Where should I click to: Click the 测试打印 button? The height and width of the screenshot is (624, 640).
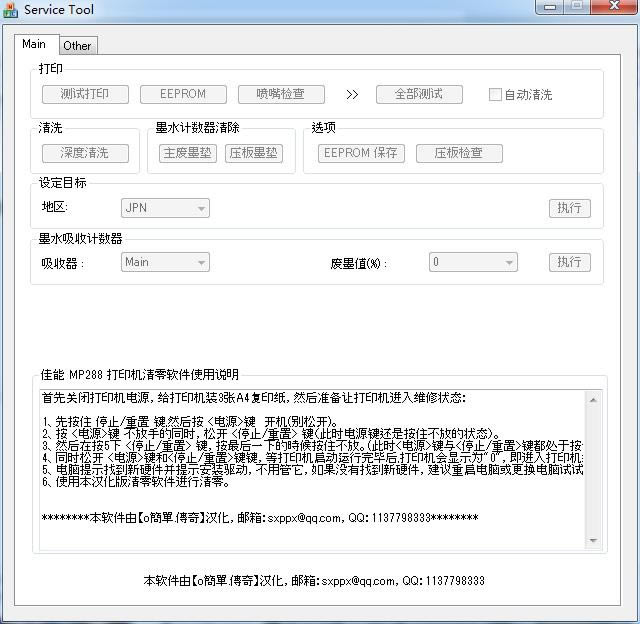(85, 94)
